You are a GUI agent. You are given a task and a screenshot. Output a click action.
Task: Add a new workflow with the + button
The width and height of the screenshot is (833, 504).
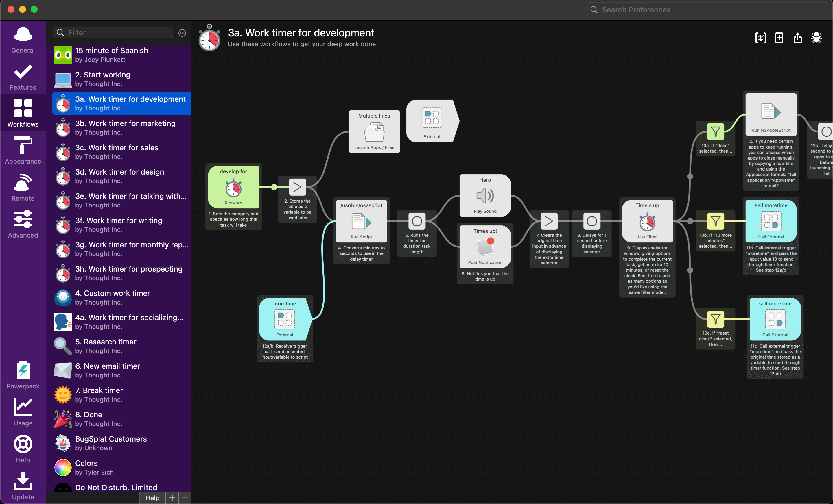tap(172, 498)
